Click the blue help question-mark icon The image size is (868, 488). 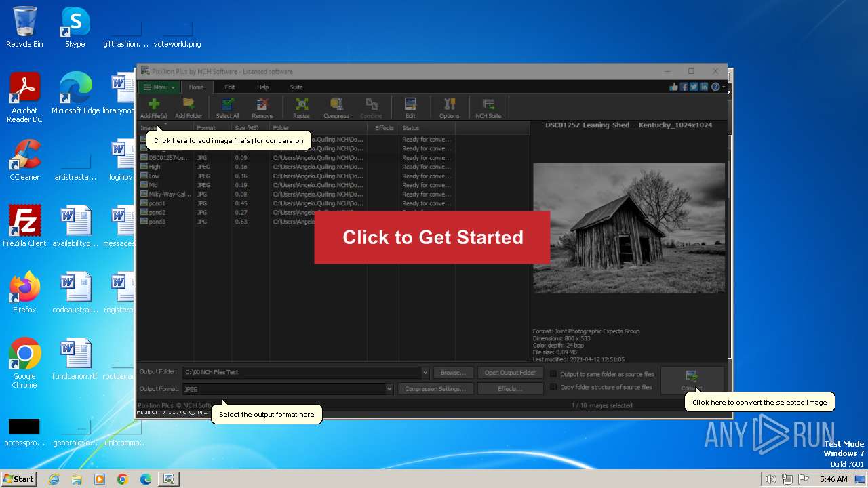pos(715,87)
